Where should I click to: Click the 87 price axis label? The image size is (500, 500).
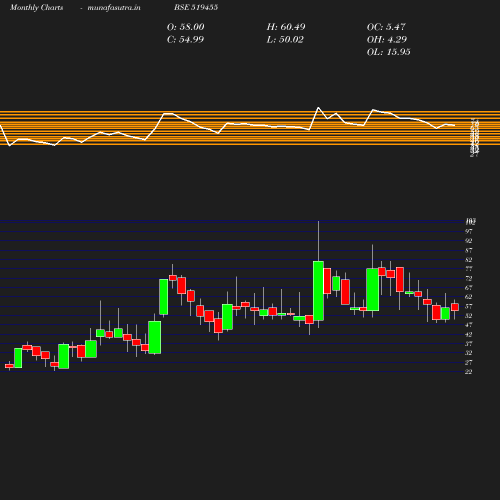pos(469,250)
